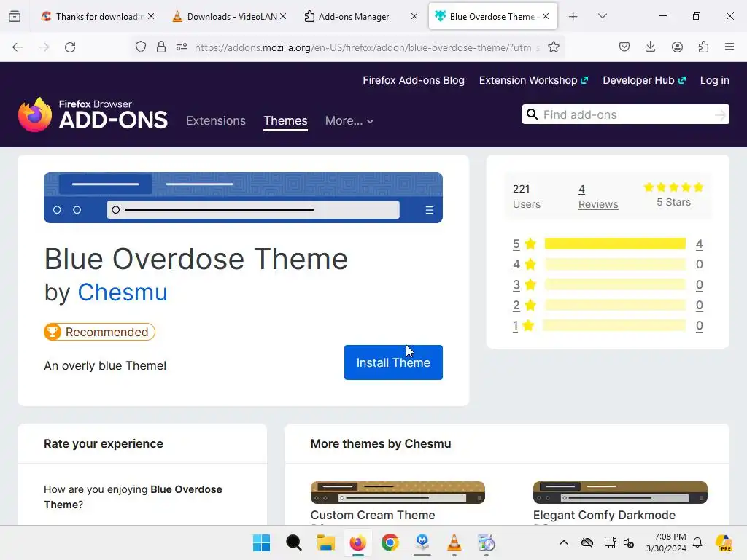Screen dimensions: 747x560
Task: Open Firefox account icon
Action: pos(677,47)
